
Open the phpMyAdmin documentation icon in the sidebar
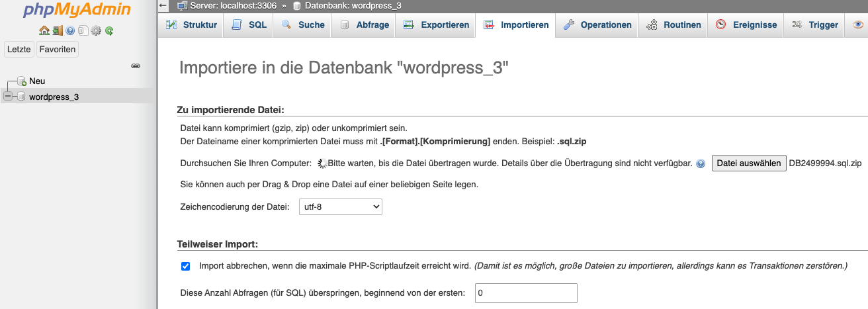(x=70, y=30)
